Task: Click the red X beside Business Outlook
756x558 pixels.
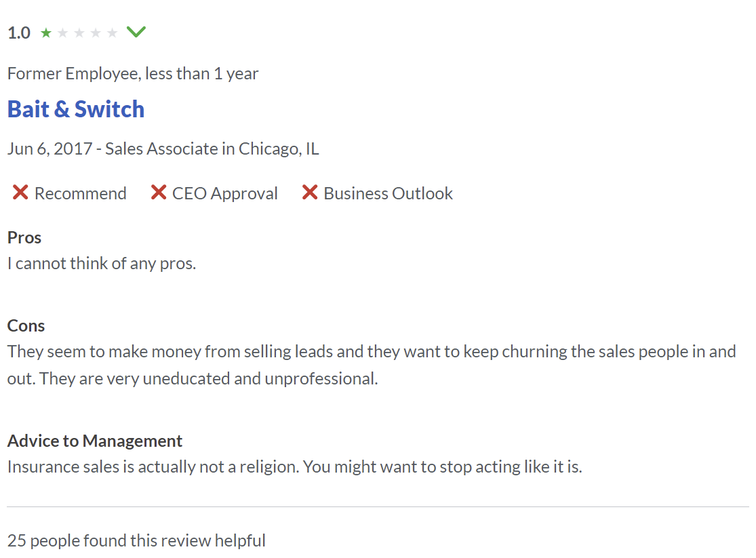Action: point(310,193)
